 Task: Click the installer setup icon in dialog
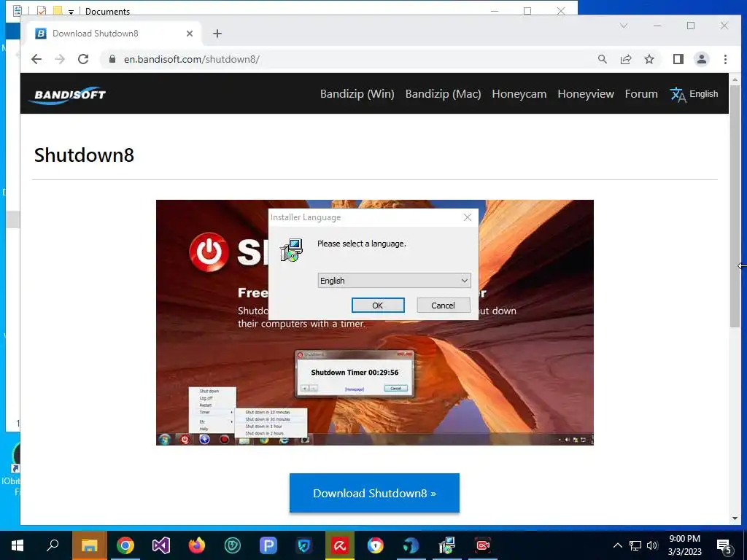(291, 250)
